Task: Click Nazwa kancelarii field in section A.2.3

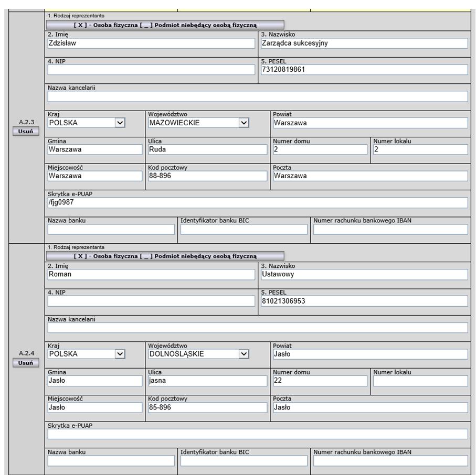Action: pyautogui.click(x=258, y=96)
